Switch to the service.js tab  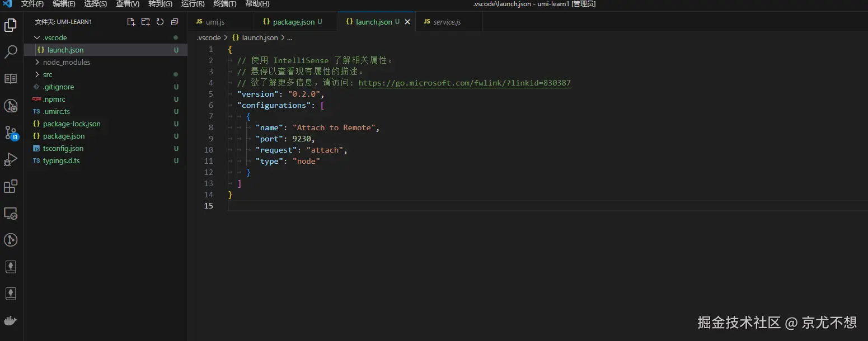tap(449, 22)
